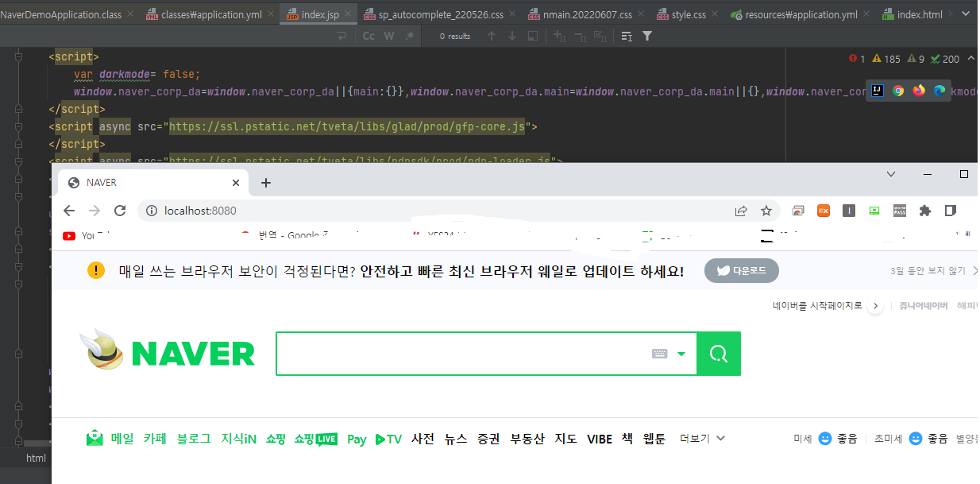Image resolution: width=980 pixels, height=484 pixels.
Task: Go forward in Chrome
Action: [x=95, y=211]
